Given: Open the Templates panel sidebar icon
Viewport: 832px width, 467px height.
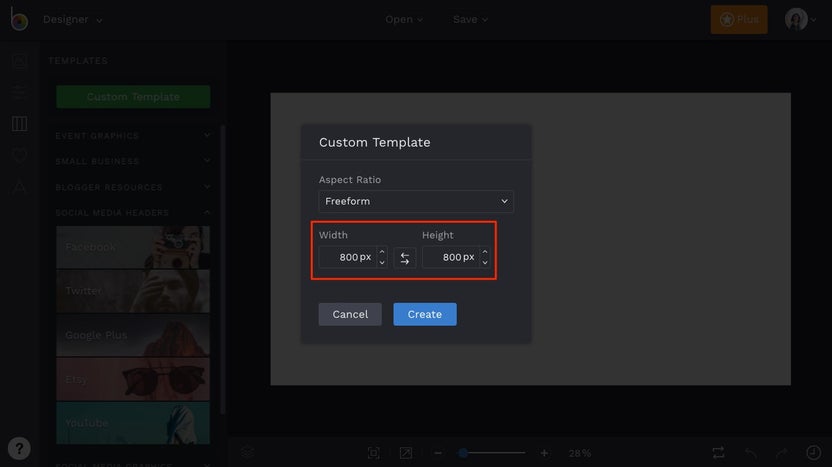Looking at the screenshot, I should coord(20,124).
